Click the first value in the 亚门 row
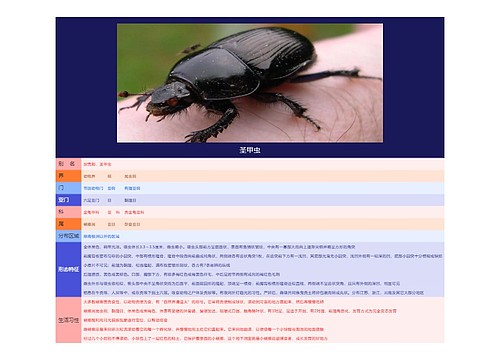 point(91,200)
